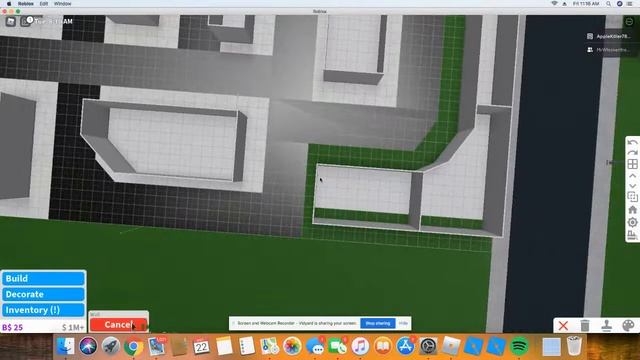
Task: Open the Edit menu in the menu bar
Action: (x=44, y=4)
